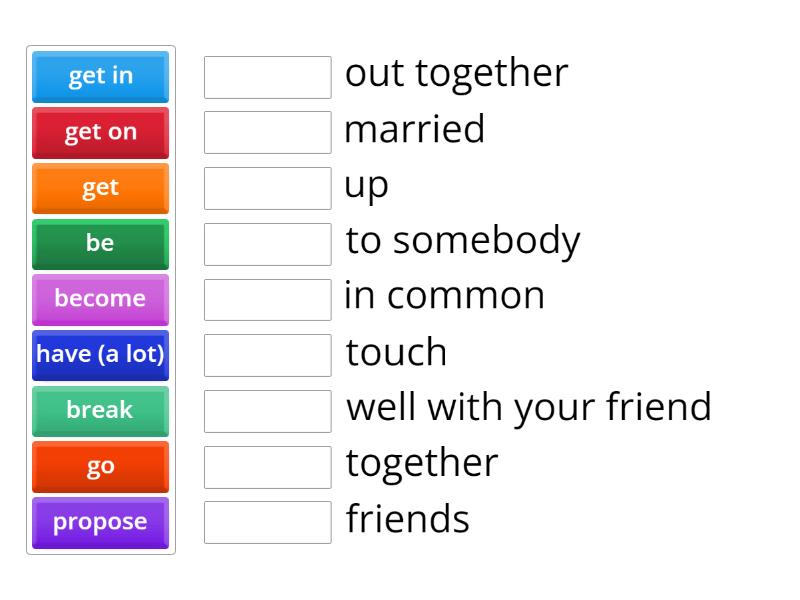Select the 'get on' word tile

point(99,132)
